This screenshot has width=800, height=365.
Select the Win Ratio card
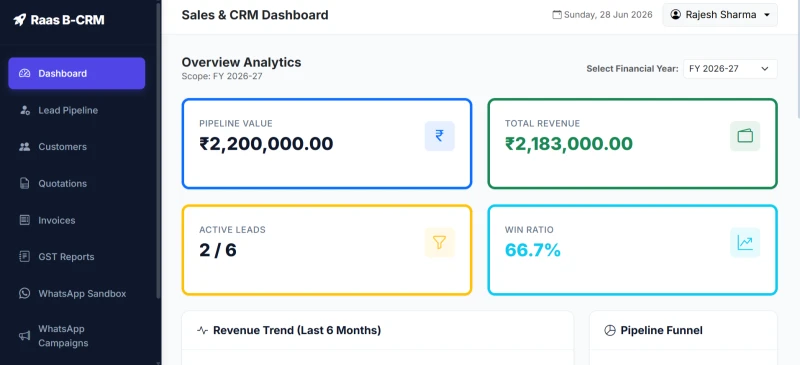(633, 250)
